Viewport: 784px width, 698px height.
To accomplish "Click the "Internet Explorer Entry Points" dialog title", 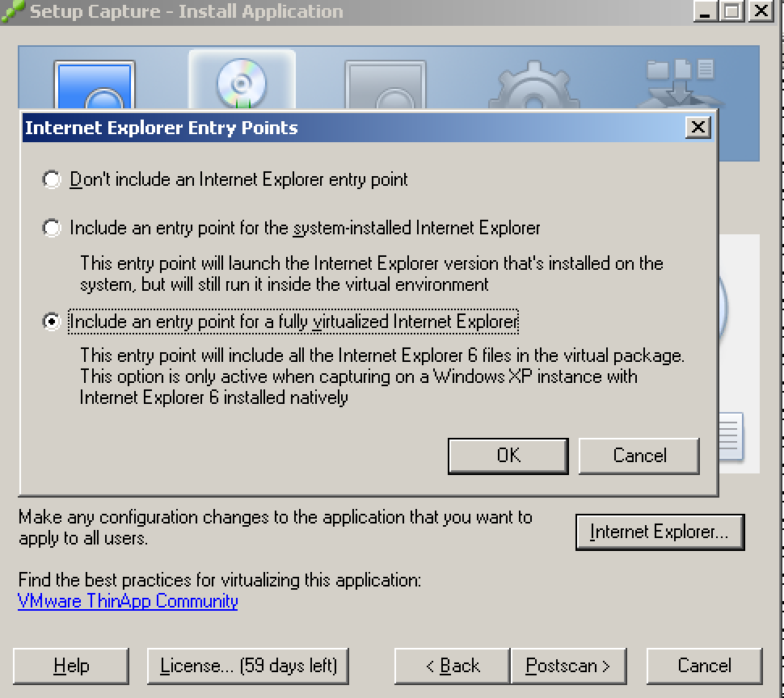I will pyautogui.click(x=162, y=128).
